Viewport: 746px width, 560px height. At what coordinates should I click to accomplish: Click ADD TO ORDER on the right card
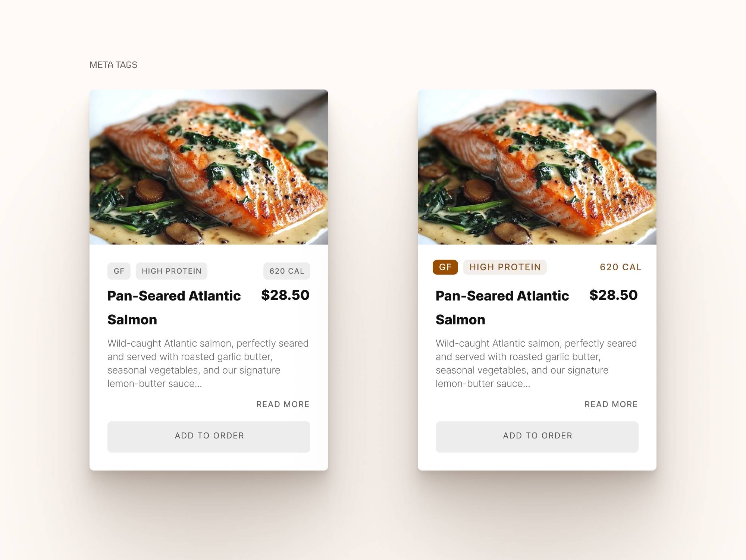coord(537,437)
